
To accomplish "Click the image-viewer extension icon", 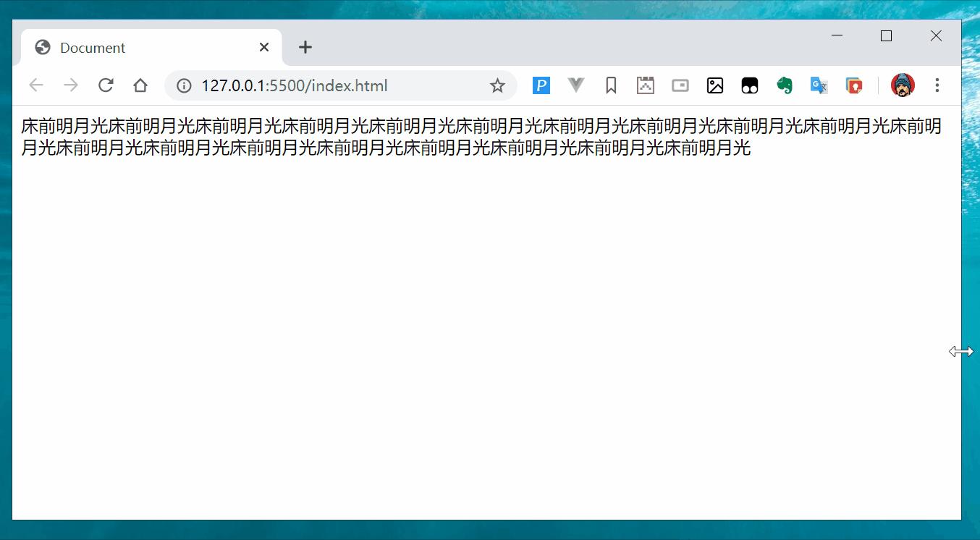I will pyautogui.click(x=715, y=85).
